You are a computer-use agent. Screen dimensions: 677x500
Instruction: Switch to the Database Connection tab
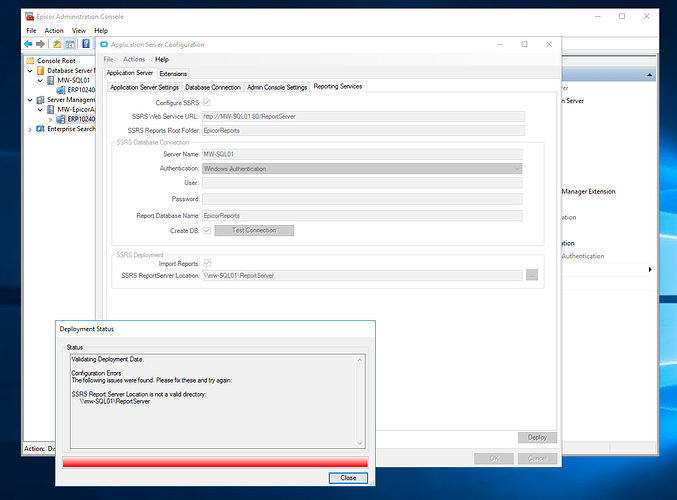[x=213, y=87]
